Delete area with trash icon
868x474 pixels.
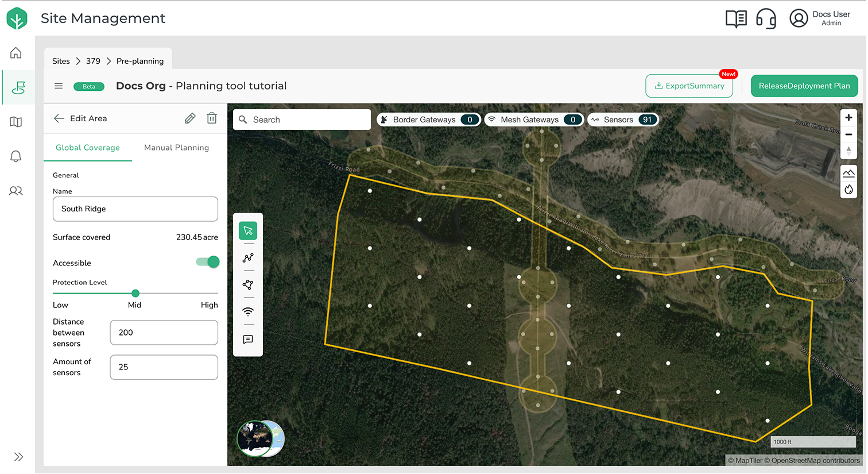tap(212, 118)
